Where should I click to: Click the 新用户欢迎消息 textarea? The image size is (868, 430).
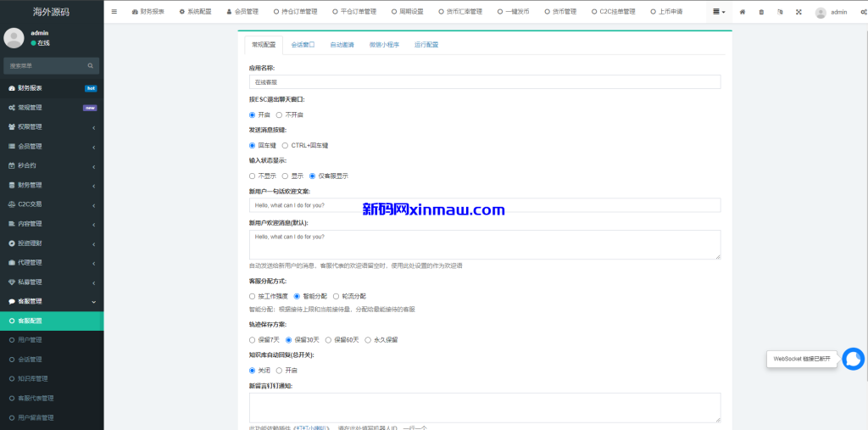(x=485, y=244)
